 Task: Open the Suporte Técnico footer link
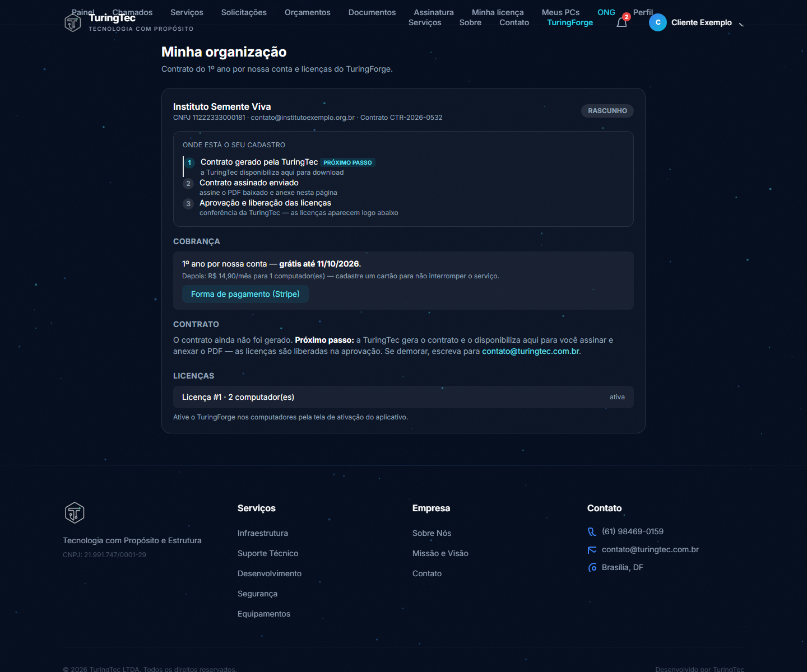pyautogui.click(x=268, y=553)
